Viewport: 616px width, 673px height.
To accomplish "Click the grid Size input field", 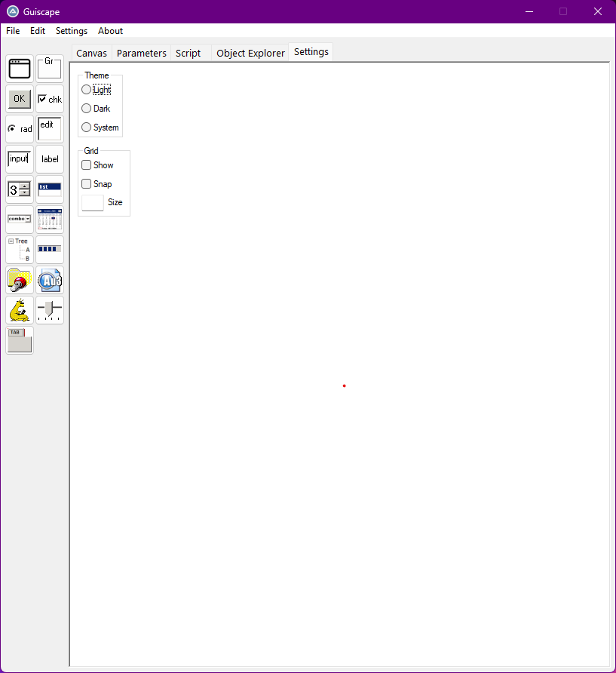I will (x=93, y=203).
